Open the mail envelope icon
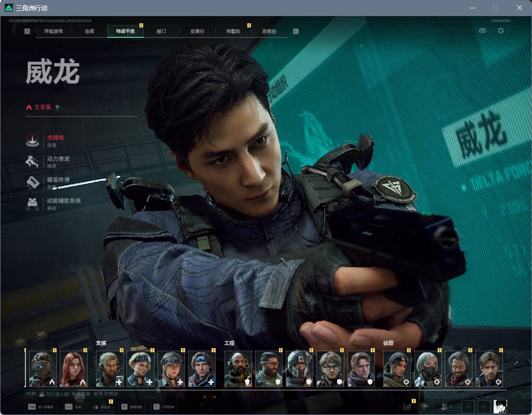Screen dimensions: 532x415 (x=482, y=31)
